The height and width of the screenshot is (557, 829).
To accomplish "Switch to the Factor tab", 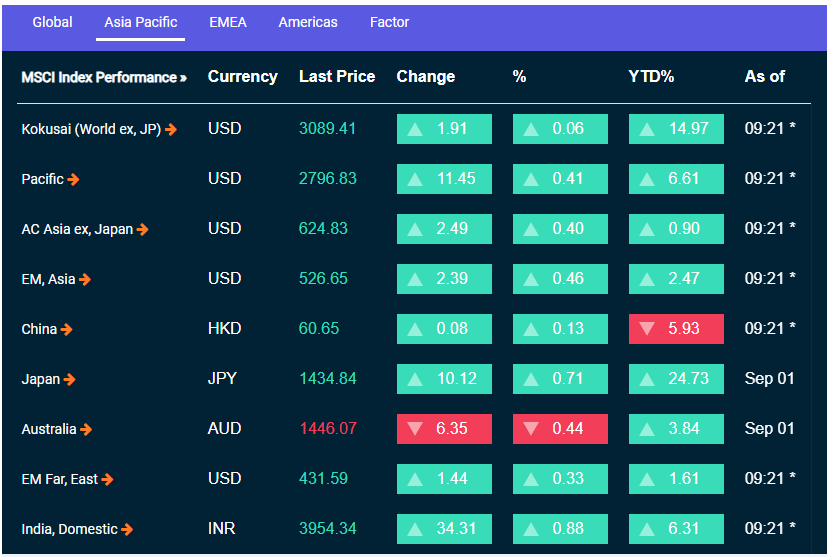I will pyautogui.click(x=389, y=22).
